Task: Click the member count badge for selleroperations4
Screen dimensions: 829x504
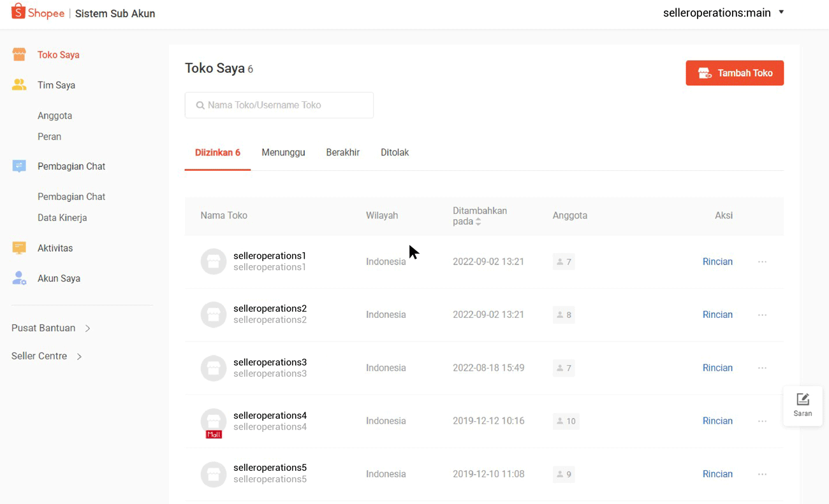Action: point(566,421)
